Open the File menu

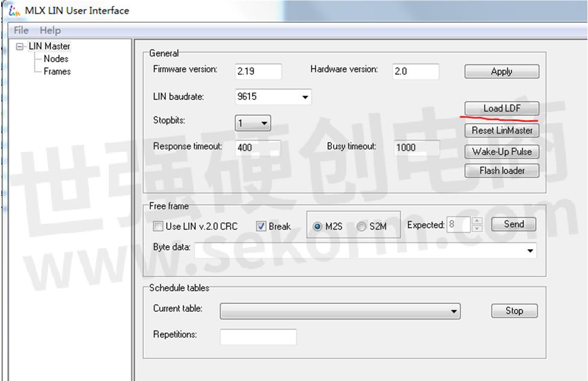click(x=20, y=29)
